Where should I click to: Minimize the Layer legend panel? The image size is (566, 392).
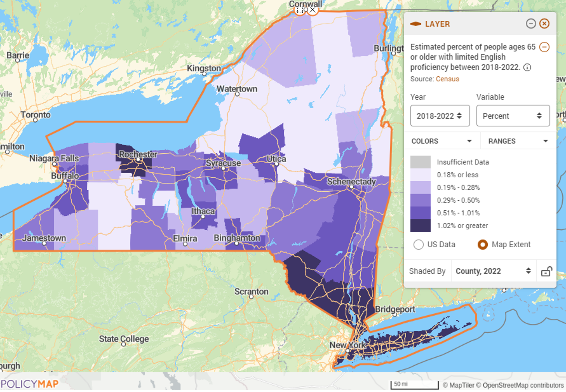click(x=531, y=24)
